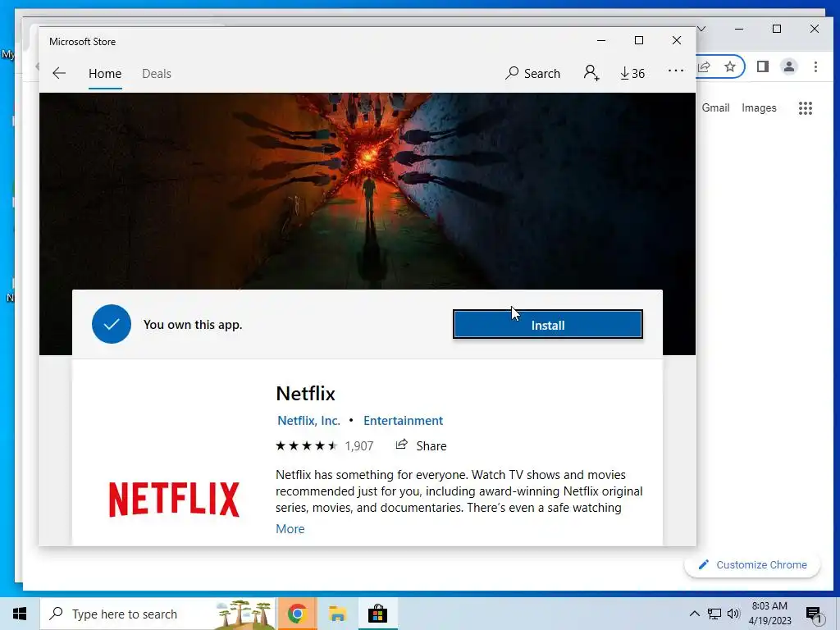The width and height of the screenshot is (840, 630).
Task: Open downloads showing 36 updates
Action: coord(632,73)
